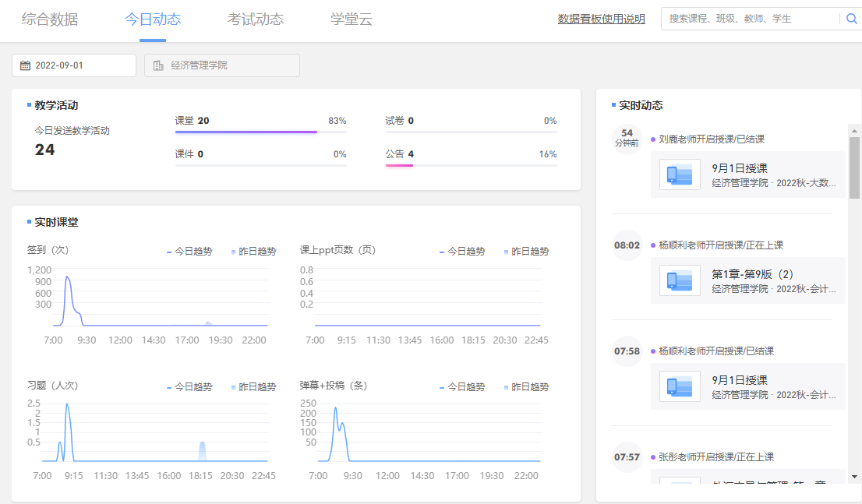Switch to the 综合数据 tab

(x=50, y=19)
